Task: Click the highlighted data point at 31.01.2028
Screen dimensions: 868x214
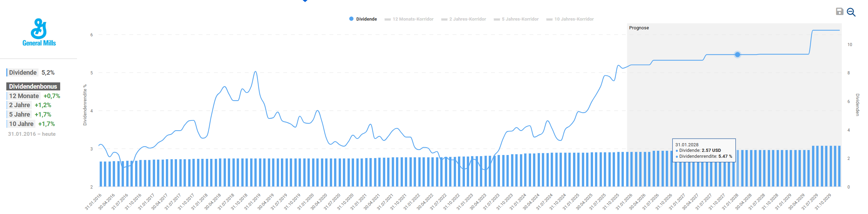Action: coord(738,54)
